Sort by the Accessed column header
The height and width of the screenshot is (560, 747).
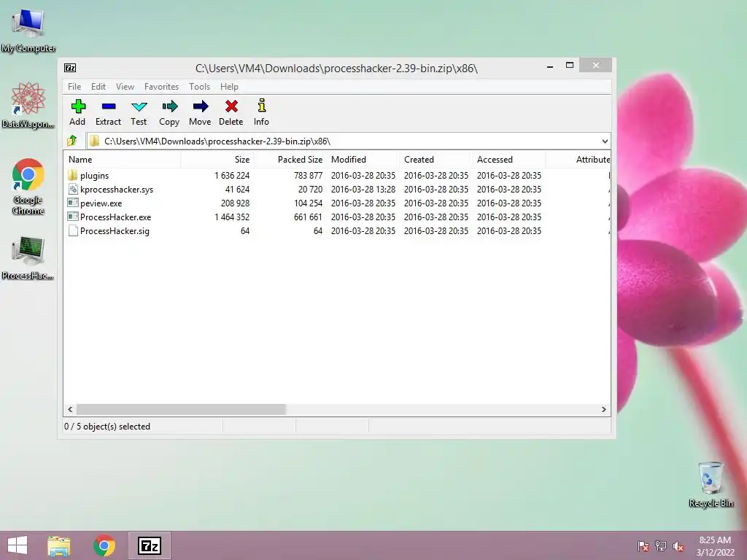[508, 160]
